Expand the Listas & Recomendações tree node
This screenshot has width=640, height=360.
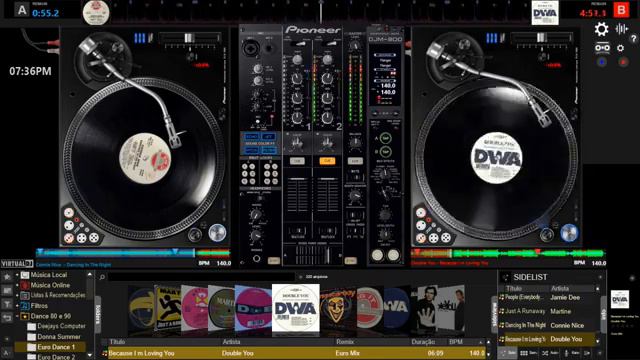17,295
